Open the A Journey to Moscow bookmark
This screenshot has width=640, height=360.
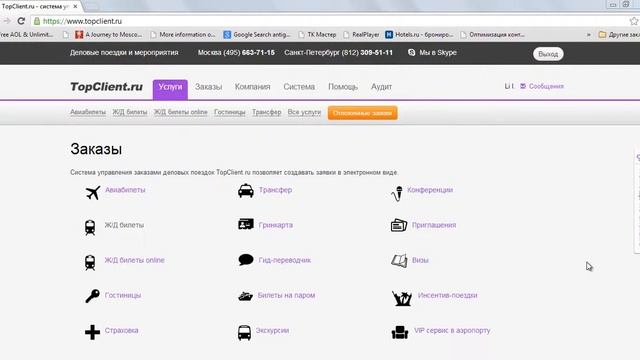point(109,35)
